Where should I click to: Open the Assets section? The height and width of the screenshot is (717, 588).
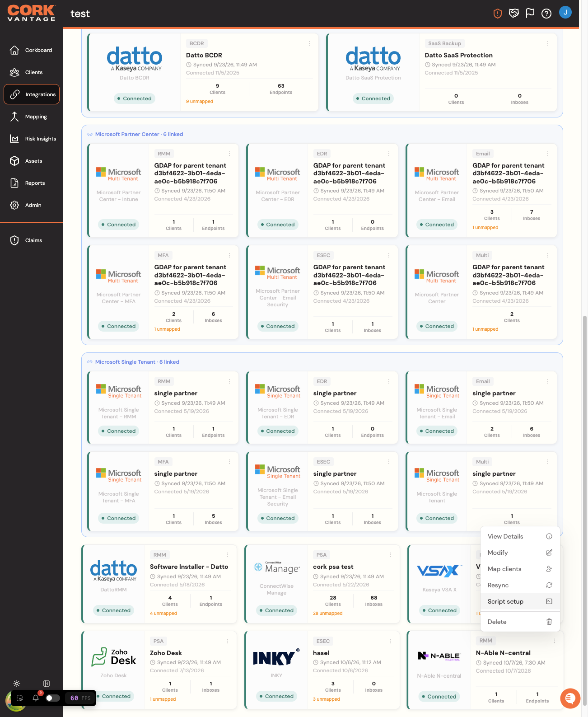click(32, 161)
